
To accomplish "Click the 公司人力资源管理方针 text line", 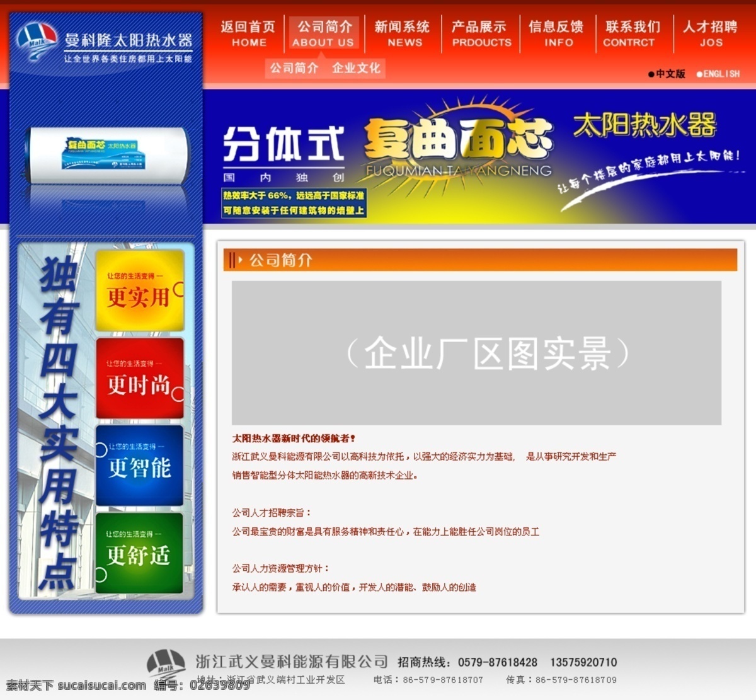I will [280, 568].
